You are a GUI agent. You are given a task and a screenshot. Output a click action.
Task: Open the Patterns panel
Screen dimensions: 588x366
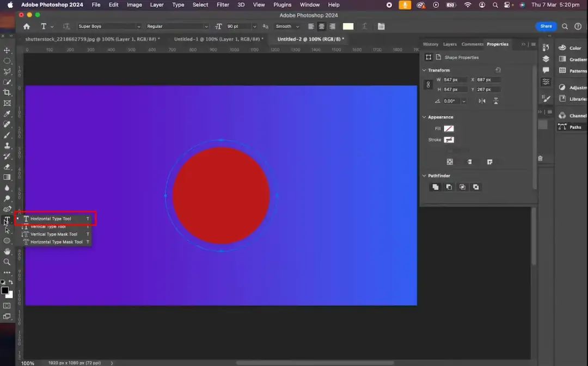(571, 71)
